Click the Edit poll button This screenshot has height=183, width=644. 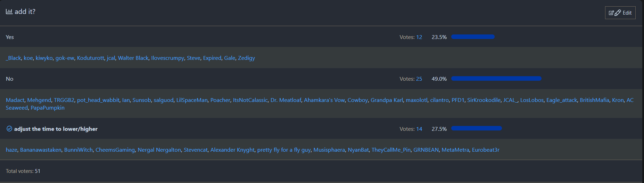pos(620,13)
